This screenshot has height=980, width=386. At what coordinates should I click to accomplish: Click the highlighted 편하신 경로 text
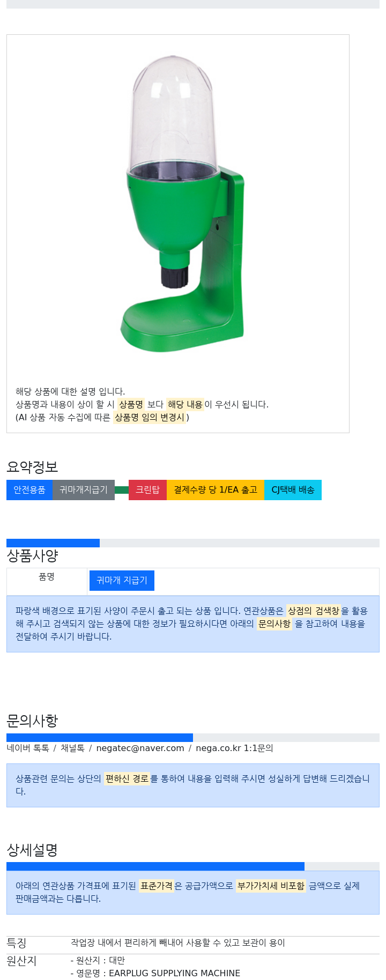[x=127, y=779]
